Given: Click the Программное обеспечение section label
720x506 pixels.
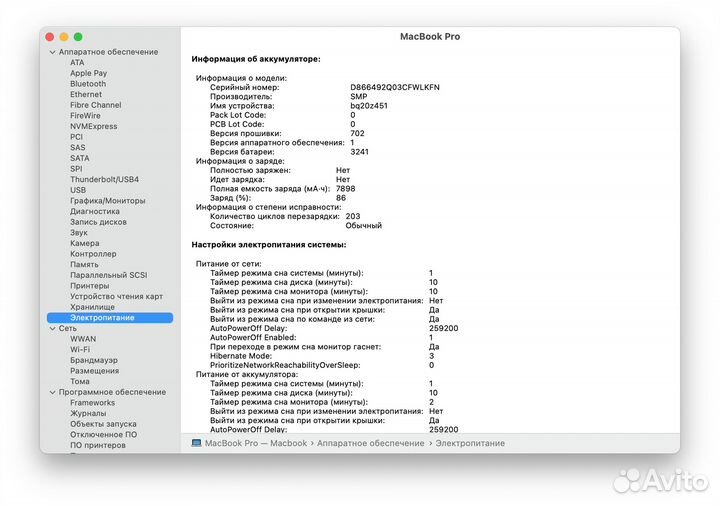Looking at the screenshot, I should coord(112,392).
